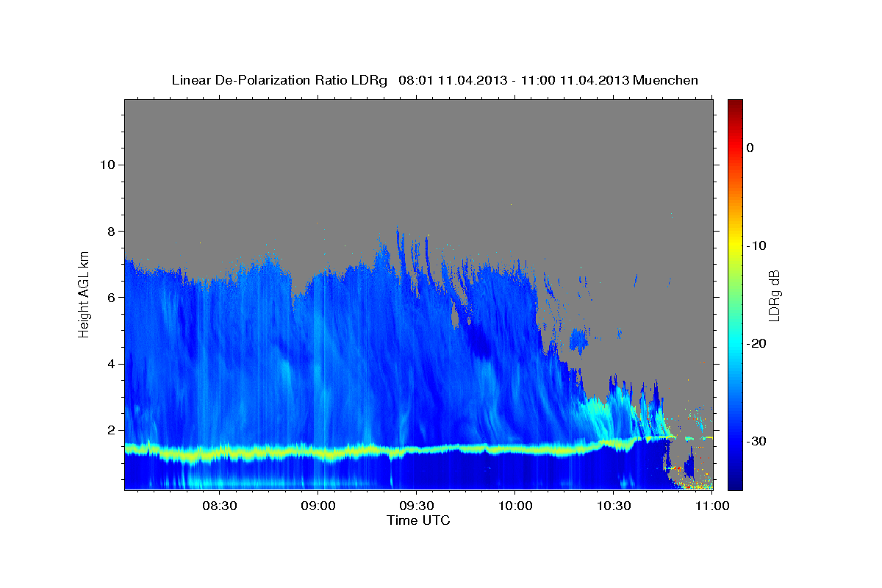
Task: Click the 10:00 time tick label
Action: 514,506
